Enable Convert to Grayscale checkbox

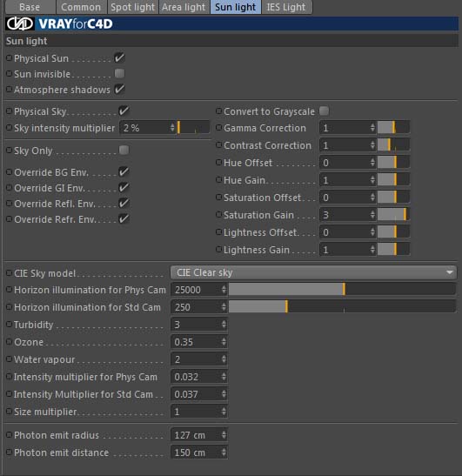click(x=324, y=111)
